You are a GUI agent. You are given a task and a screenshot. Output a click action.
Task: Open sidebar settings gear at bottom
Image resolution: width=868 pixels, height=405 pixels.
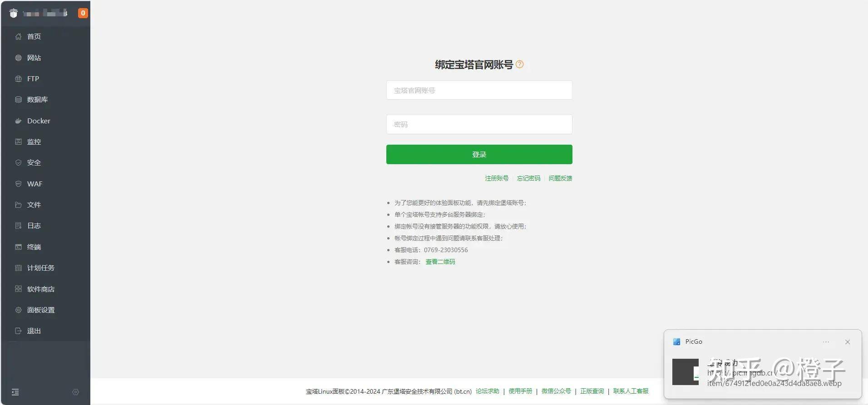tap(75, 392)
